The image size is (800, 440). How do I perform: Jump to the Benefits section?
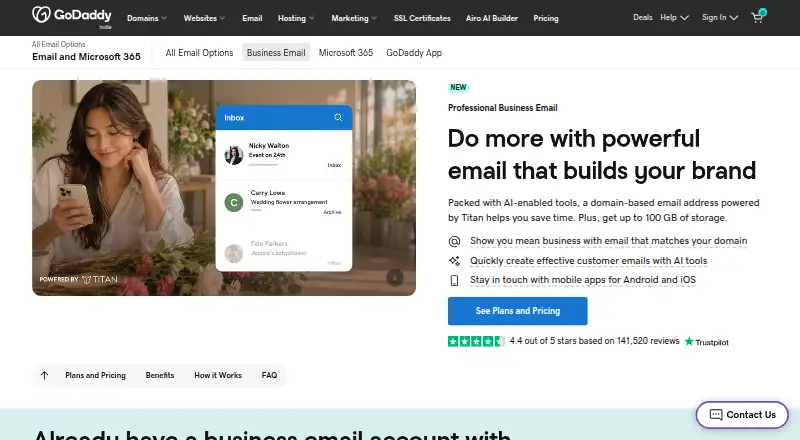pyautogui.click(x=160, y=375)
